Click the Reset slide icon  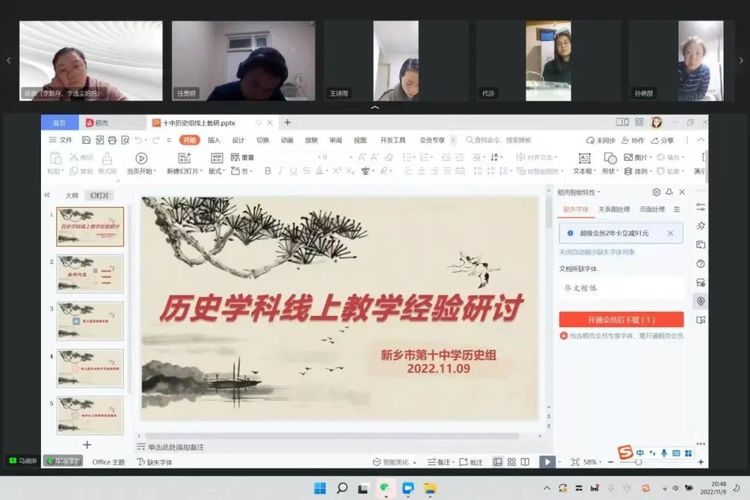[x=235, y=157]
